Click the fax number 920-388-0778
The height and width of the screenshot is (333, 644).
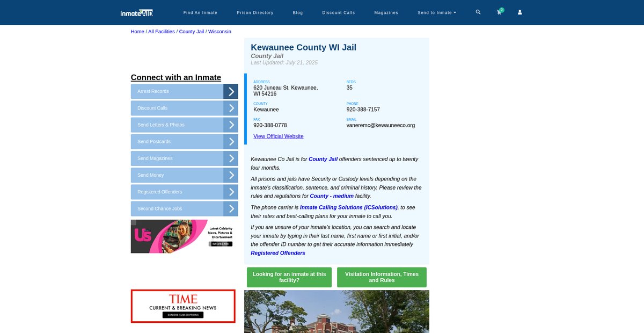(x=270, y=125)
